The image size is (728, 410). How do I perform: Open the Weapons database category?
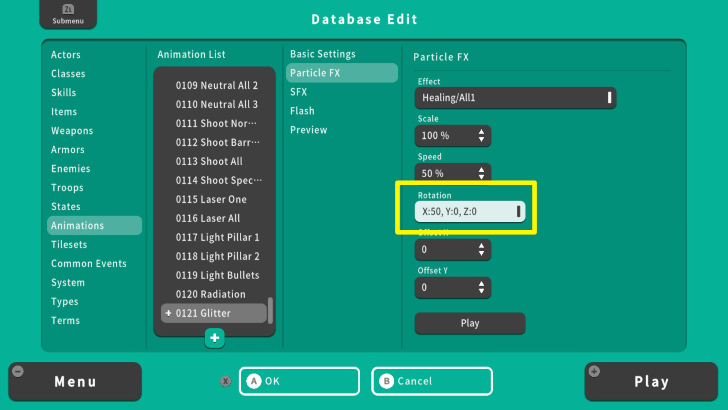click(72, 131)
